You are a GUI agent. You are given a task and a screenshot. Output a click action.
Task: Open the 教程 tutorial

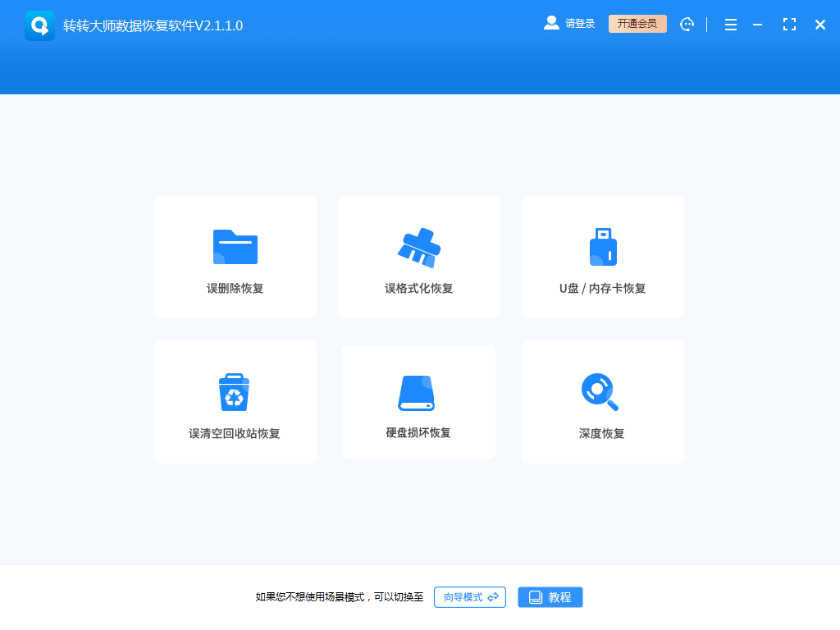coord(550,596)
